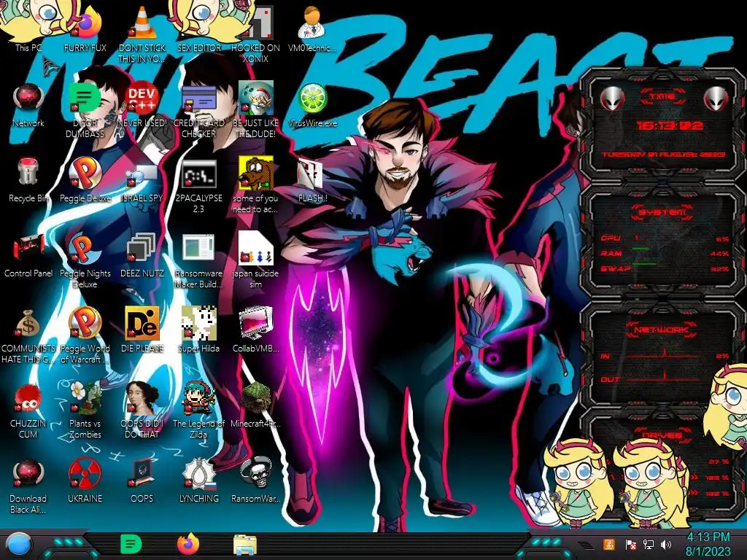Click the SYSTEM widget header
747x560 pixels.
click(x=662, y=212)
